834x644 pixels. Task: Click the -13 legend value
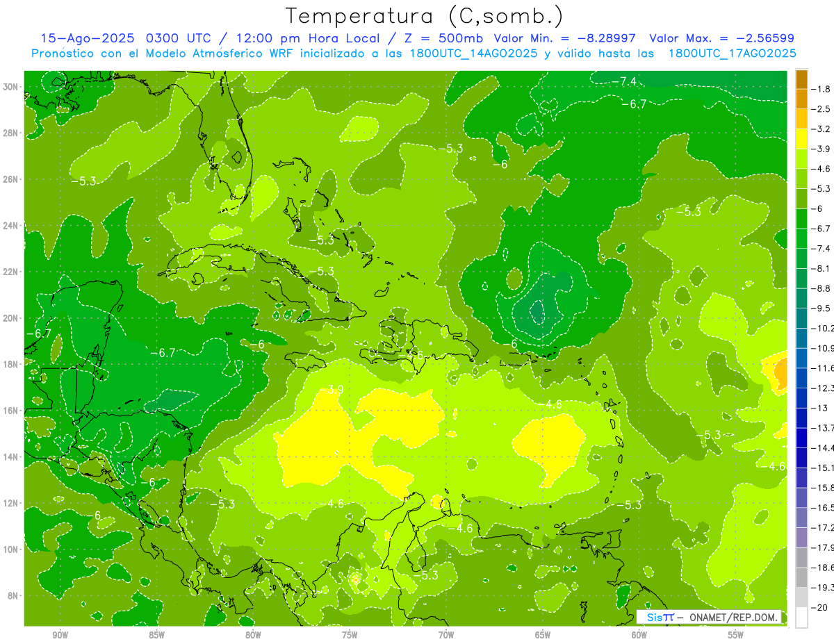click(x=819, y=408)
